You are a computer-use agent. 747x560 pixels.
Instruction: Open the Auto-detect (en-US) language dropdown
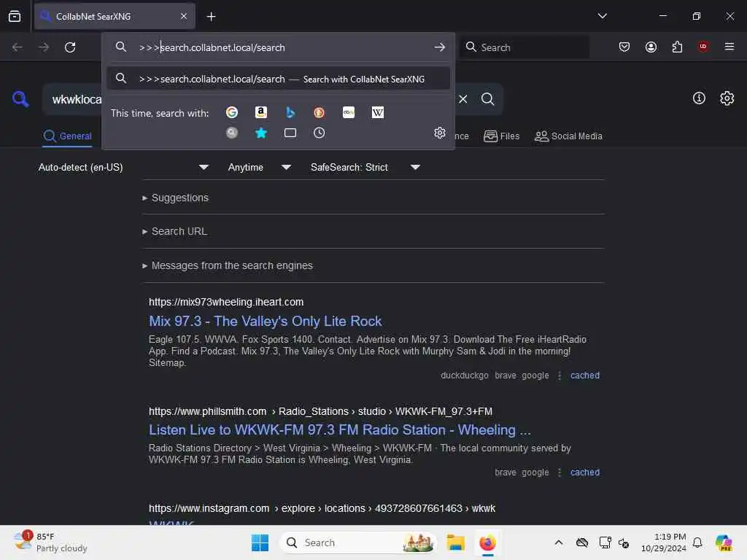pyautogui.click(x=124, y=167)
